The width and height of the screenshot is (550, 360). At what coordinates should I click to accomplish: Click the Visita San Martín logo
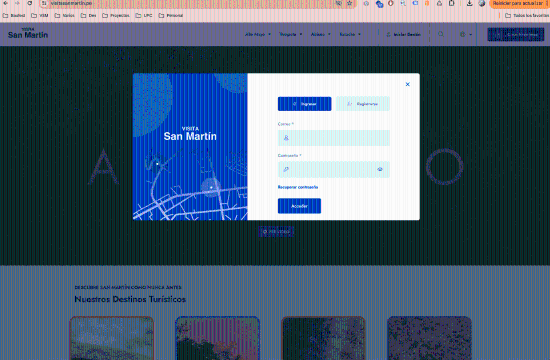[28, 33]
